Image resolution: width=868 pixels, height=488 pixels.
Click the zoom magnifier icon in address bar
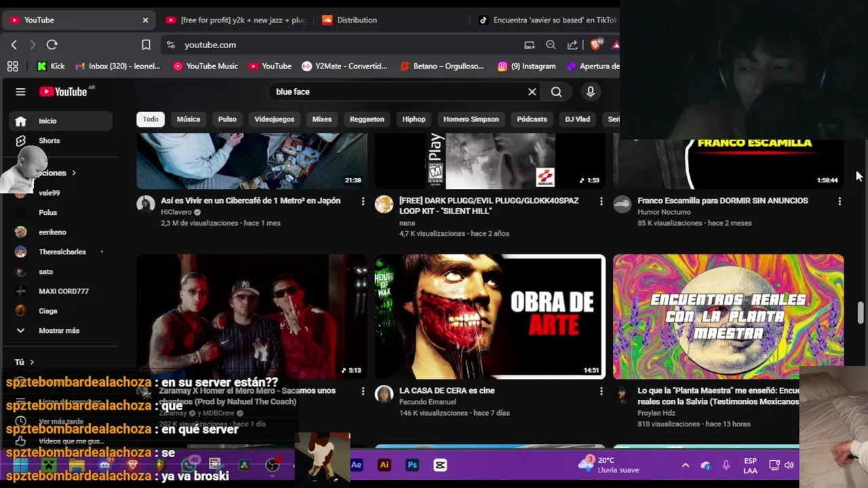click(x=551, y=45)
